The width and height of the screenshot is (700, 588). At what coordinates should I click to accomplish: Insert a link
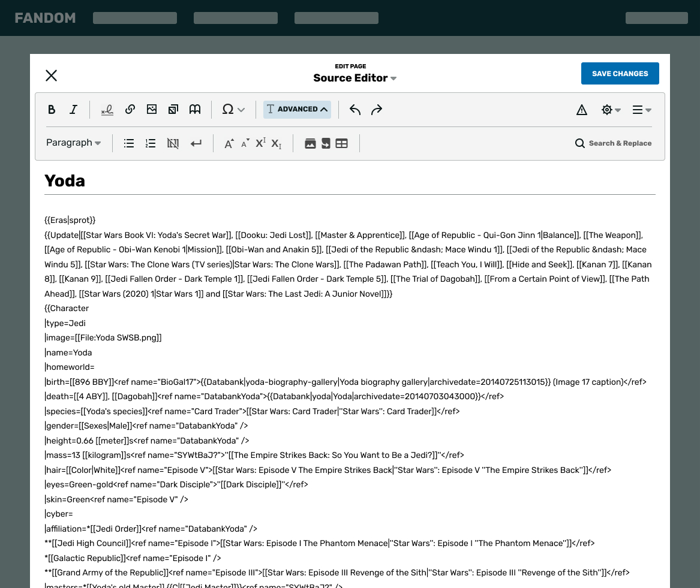coord(130,109)
